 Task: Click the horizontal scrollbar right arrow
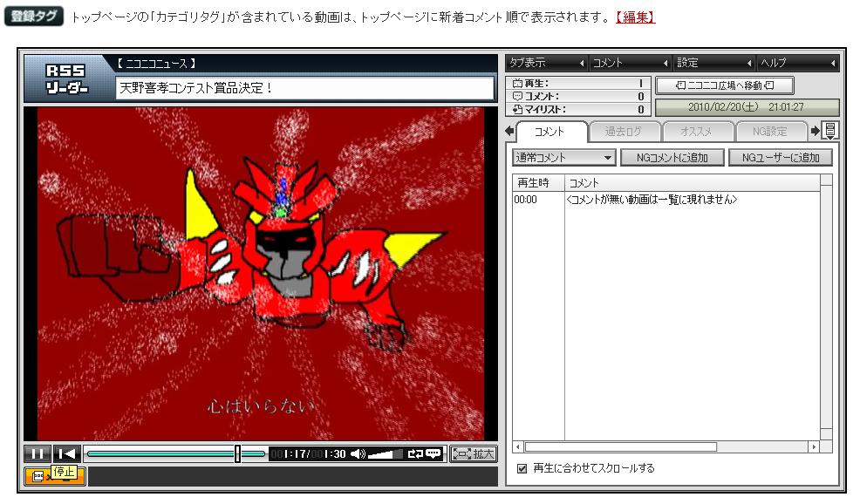pos(815,447)
